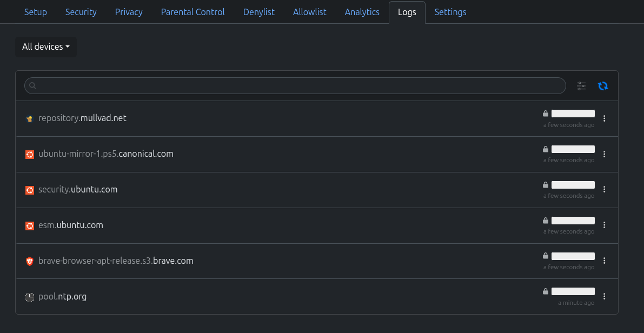The width and height of the screenshot is (644, 333).
Task: Click the clock favicon beside pool.ntp.org
Action: [30, 297]
